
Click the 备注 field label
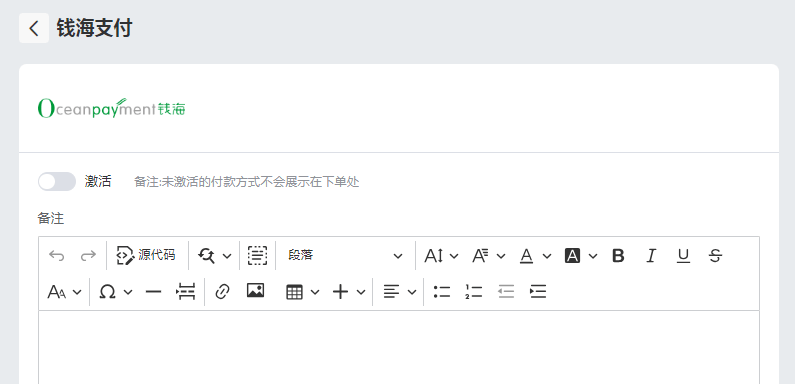point(51,219)
